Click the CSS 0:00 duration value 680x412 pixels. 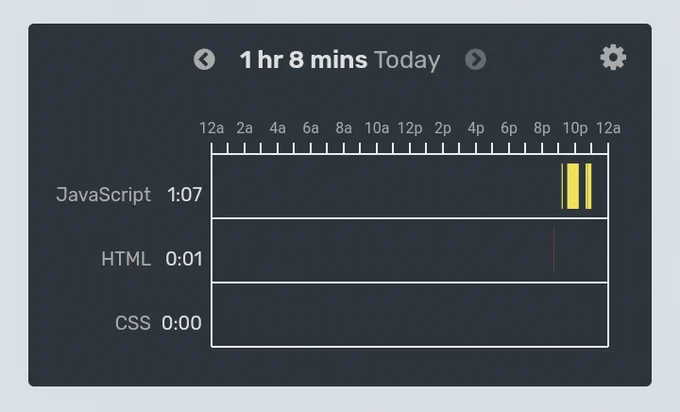pos(182,323)
